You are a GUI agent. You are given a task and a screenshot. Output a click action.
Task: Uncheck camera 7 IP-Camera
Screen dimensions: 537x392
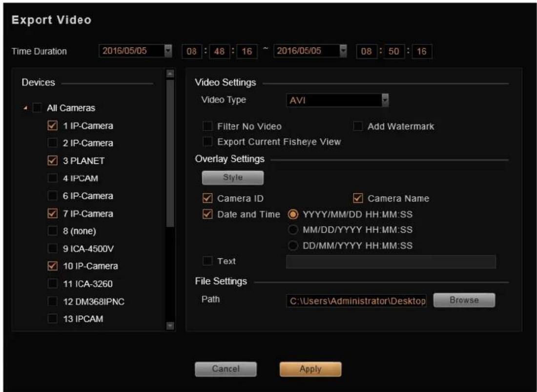(x=52, y=214)
